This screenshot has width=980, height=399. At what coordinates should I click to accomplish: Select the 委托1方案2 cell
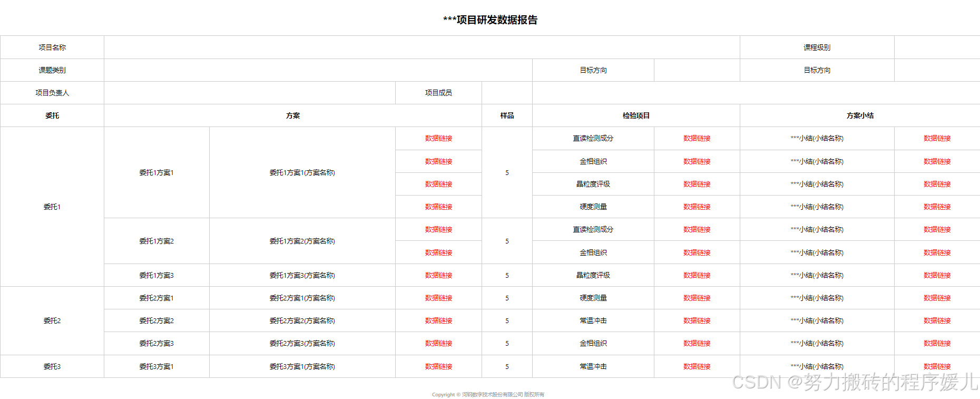156,241
